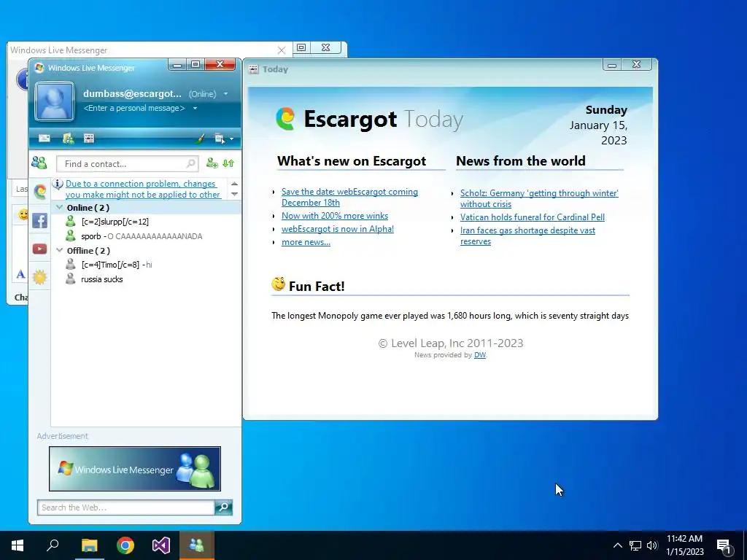Collapse the Online ( 2 ) group
This screenshot has height=560, width=747.
(60, 207)
